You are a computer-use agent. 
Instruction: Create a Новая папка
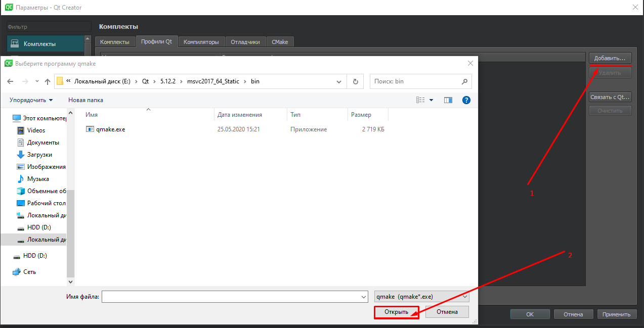point(85,100)
